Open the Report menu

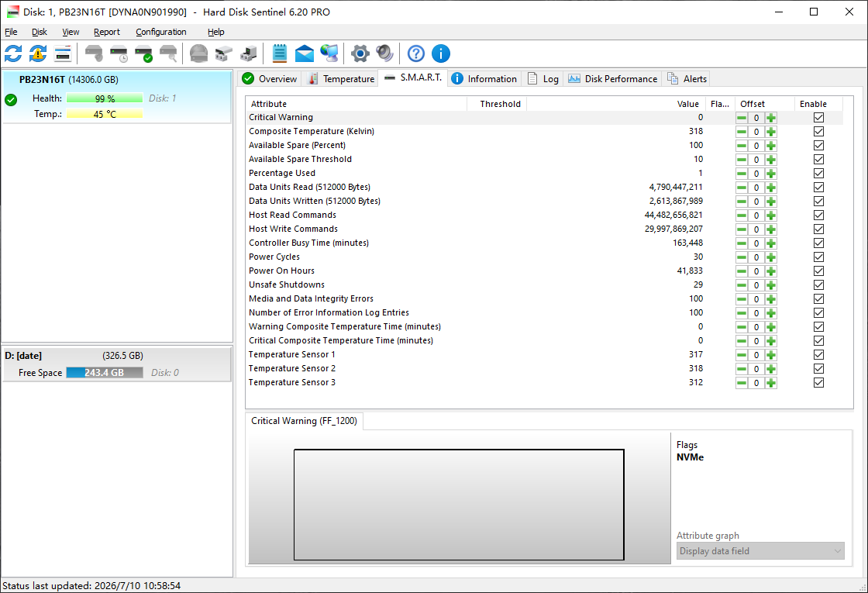(x=107, y=32)
